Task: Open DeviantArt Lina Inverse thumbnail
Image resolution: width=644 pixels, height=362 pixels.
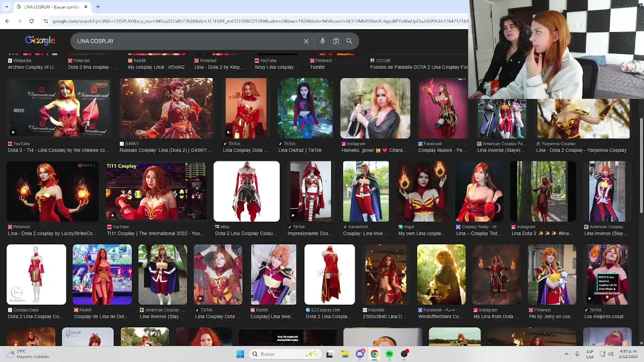Action: [x=366, y=192]
